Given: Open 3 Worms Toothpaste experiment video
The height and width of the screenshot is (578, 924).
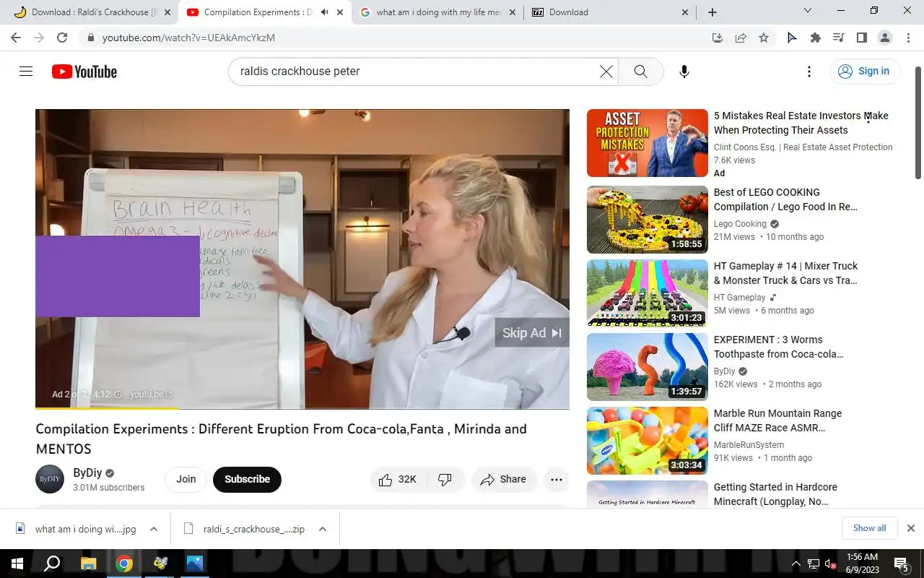Looking at the screenshot, I should pos(647,367).
